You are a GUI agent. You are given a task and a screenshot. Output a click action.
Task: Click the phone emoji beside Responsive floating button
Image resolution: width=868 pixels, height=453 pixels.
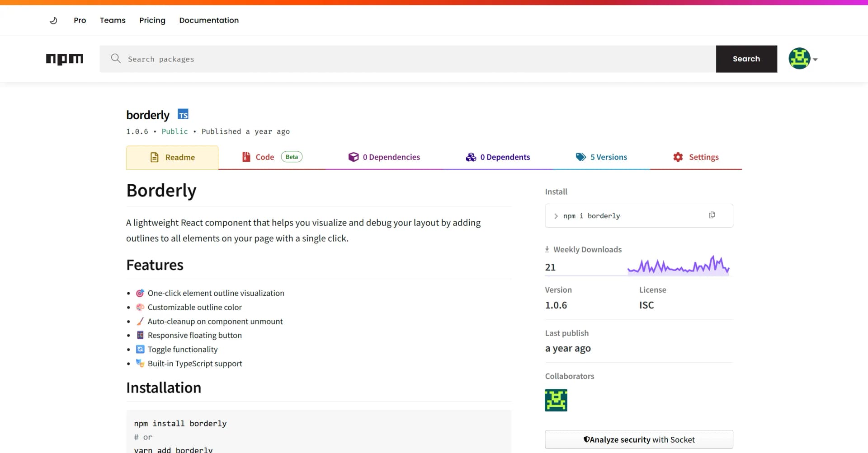click(x=140, y=335)
